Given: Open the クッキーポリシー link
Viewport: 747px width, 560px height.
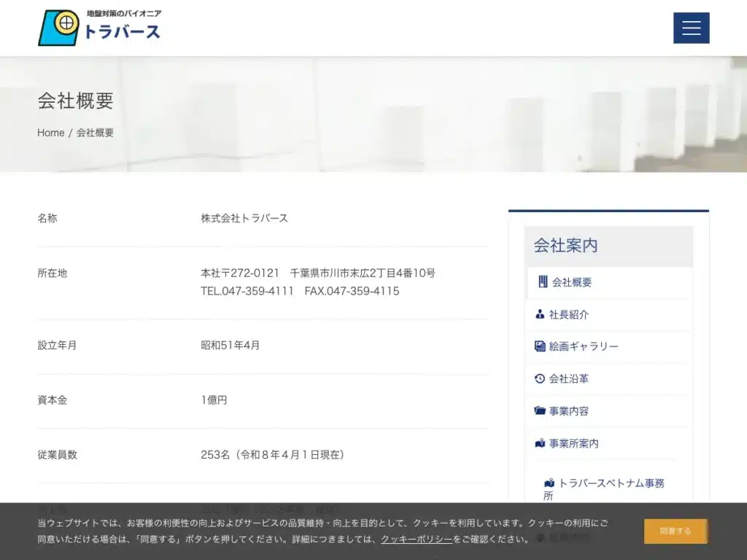Looking at the screenshot, I should [x=417, y=539].
